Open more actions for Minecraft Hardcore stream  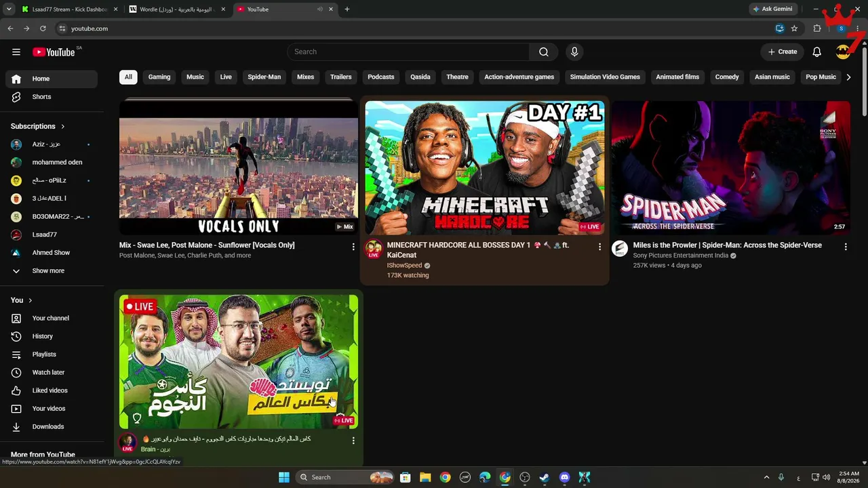tap(599, 247)
